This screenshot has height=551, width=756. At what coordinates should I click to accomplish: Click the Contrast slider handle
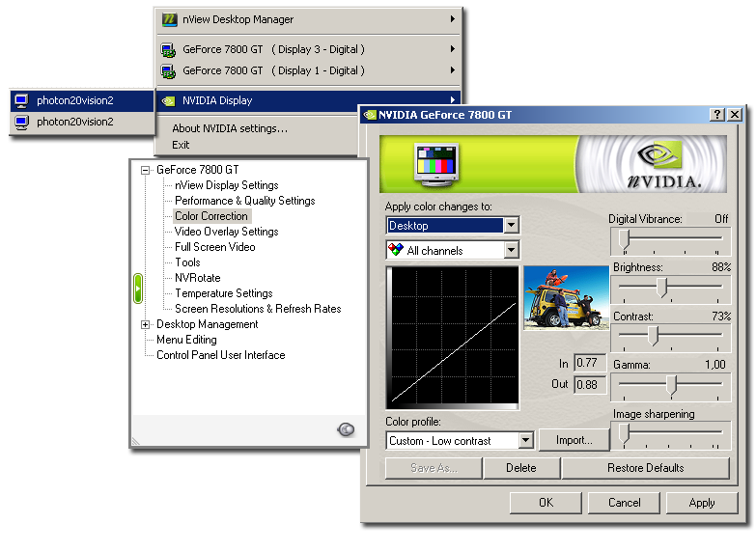click(x=653, y=336)
